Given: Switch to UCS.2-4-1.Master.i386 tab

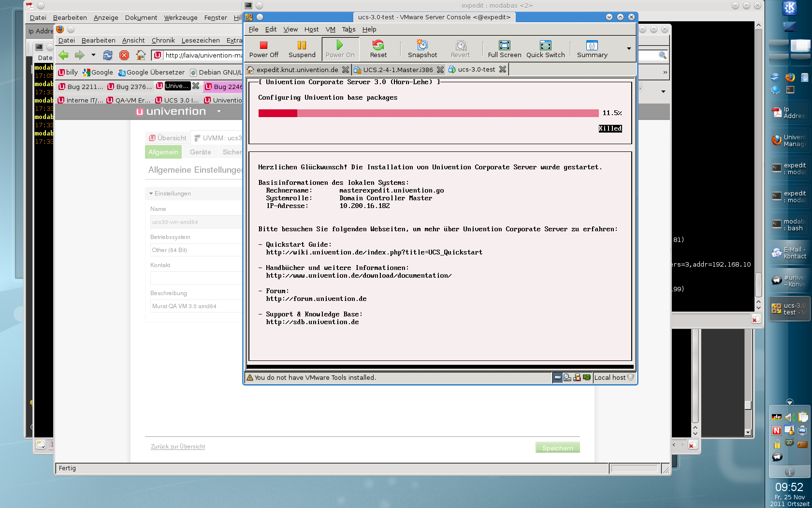Looking at the screenshot, I should point(397,70).
